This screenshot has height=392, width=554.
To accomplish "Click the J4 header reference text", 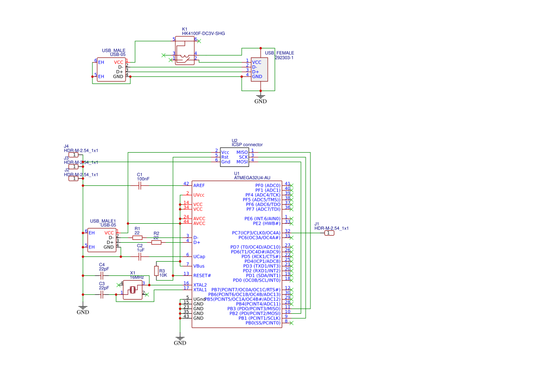I will (66, 146).
